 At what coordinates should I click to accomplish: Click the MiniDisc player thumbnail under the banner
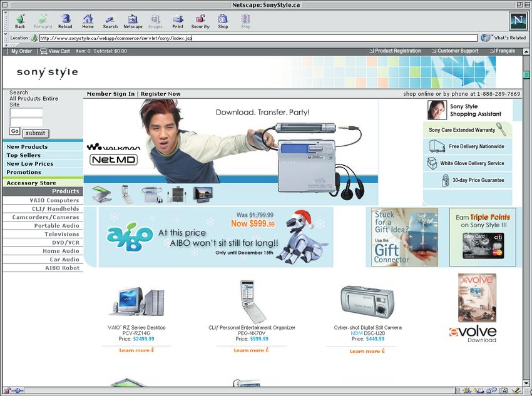[152, 195]
